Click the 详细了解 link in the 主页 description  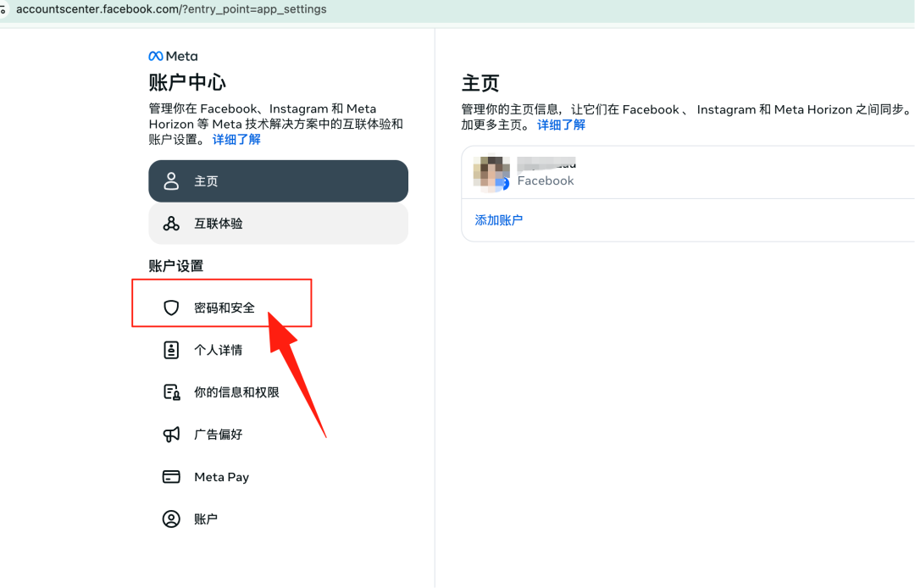coord(561,125)
